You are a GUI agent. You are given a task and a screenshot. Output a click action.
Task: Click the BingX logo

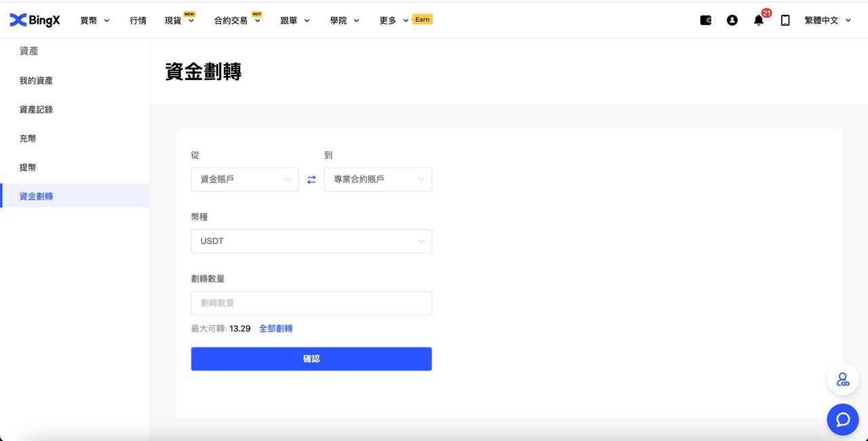pos(35,20)
